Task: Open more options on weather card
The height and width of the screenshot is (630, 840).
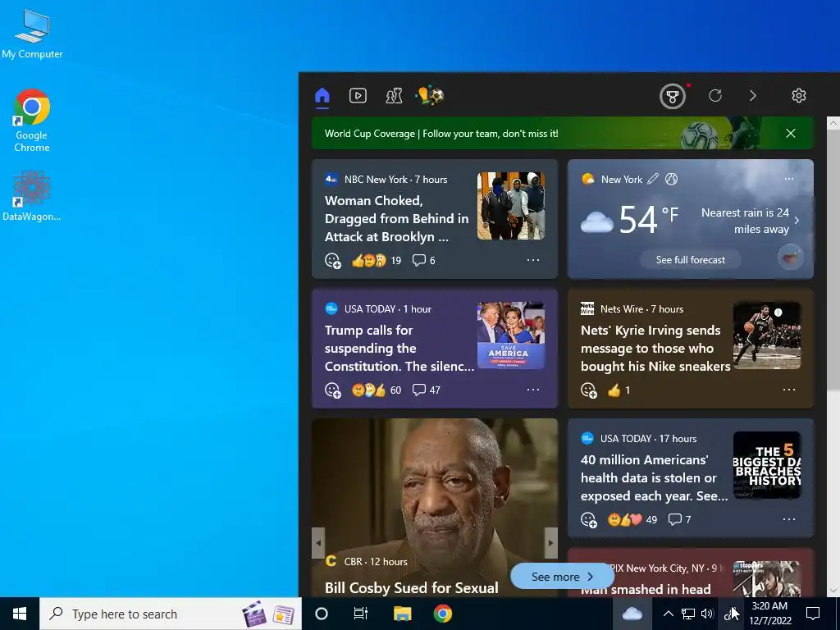Action: tap(789, 179)
